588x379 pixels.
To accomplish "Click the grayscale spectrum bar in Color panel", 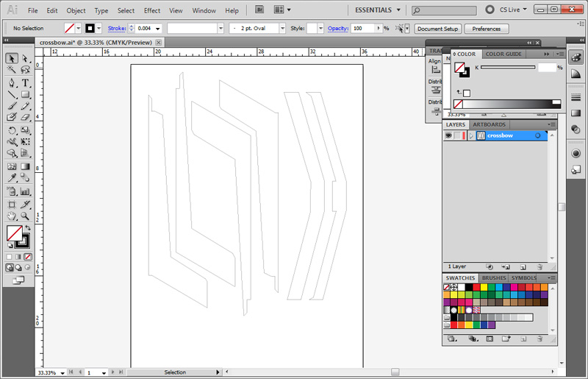I will click(512, 104).
